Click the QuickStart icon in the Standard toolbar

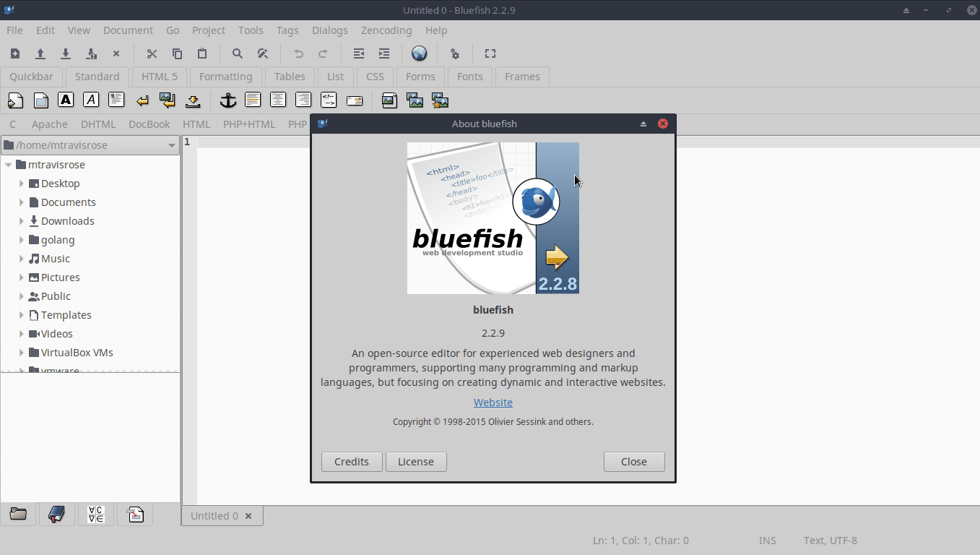point(15,100)
